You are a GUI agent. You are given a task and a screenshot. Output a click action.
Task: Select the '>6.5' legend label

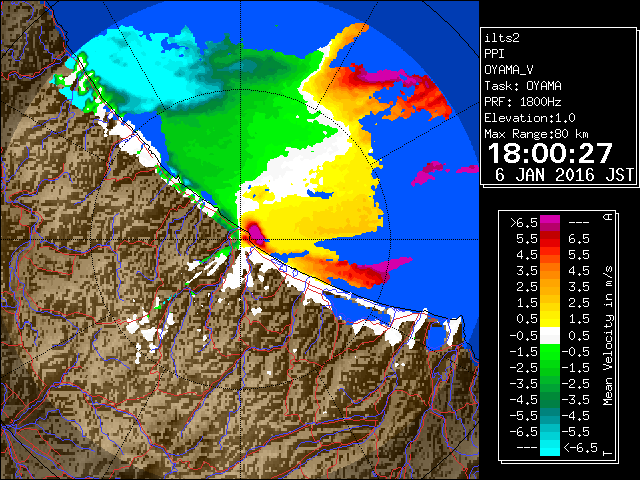pyautogui.click(x=524, y=223)
